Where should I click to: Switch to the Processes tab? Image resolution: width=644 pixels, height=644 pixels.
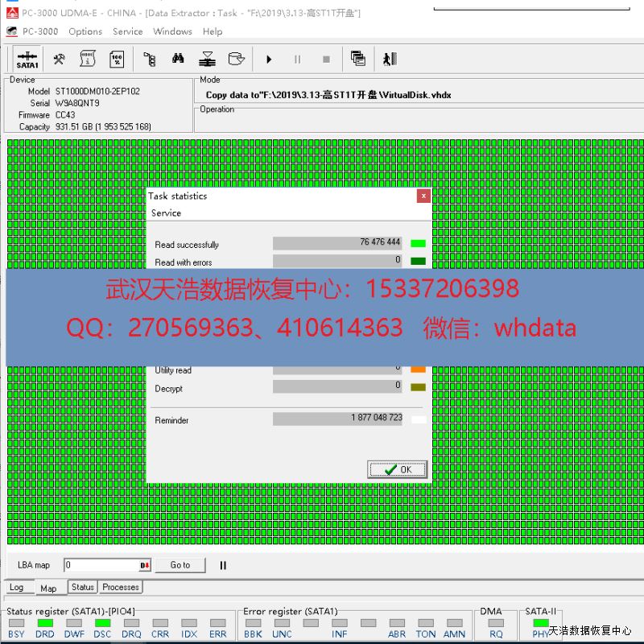121,588
